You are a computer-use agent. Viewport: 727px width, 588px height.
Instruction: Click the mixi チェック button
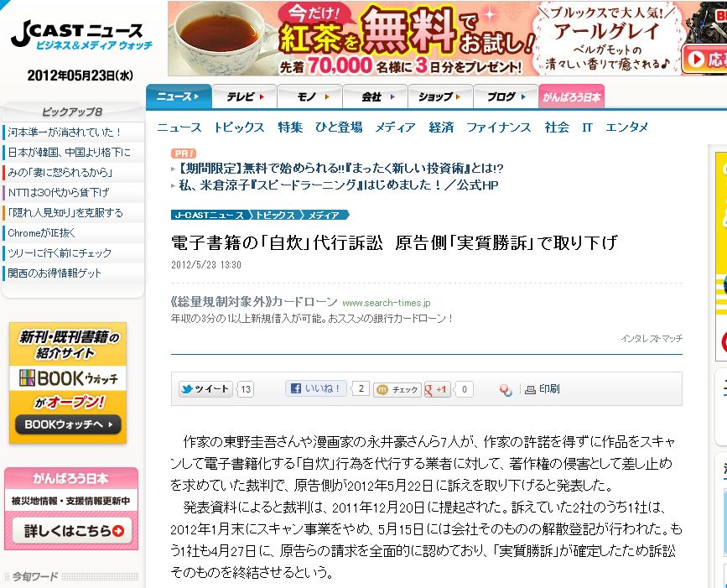pyautogui.click(x=397, y=389)
